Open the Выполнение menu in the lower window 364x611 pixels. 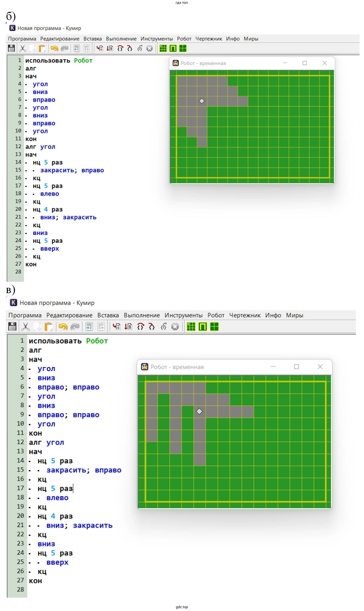(142, 315)
